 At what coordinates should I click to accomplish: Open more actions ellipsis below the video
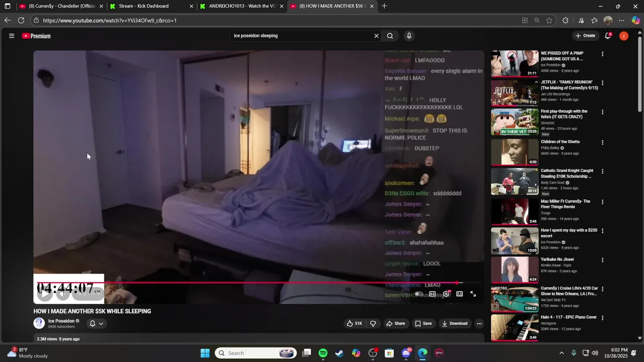[x=479, y=324]
